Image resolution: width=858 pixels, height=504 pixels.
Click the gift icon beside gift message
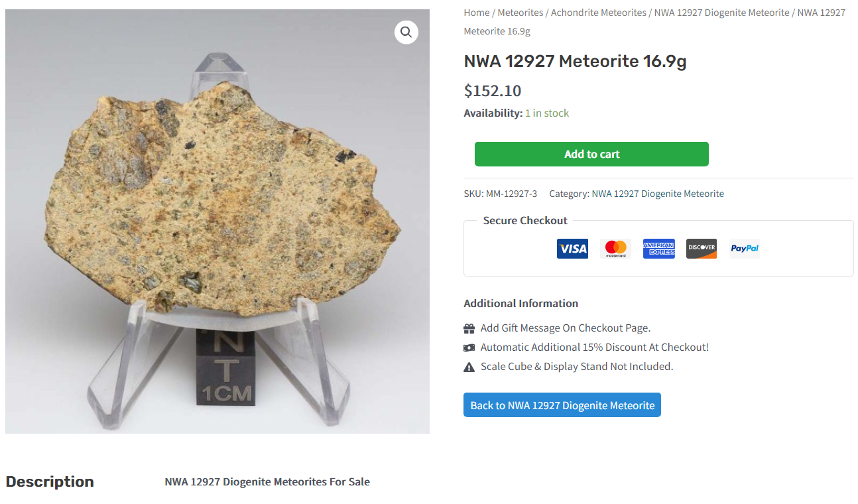pyautogui.click(x=469, y=328)
